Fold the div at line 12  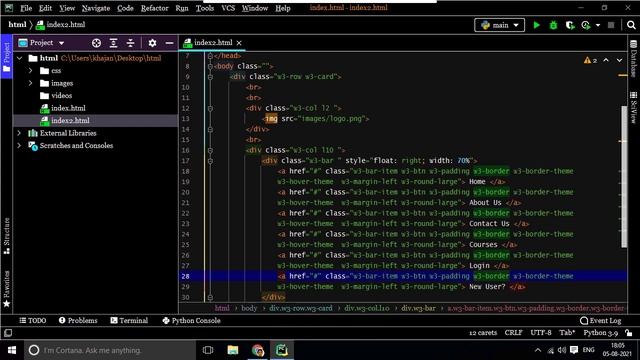click(210, 108)
